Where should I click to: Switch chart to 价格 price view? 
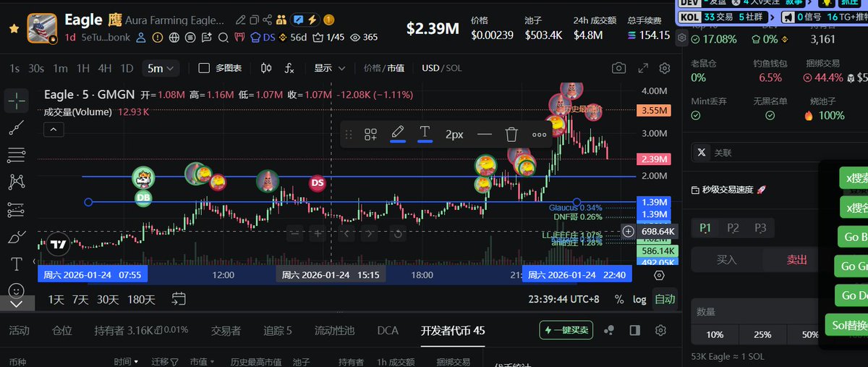[x=372, y=68]
